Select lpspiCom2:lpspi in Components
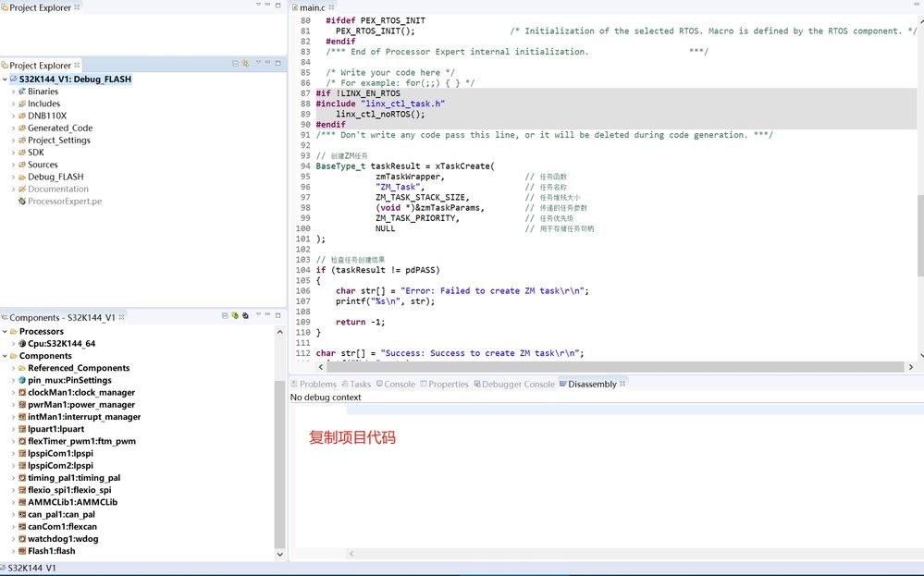924x576 pixels. (60, 465)
